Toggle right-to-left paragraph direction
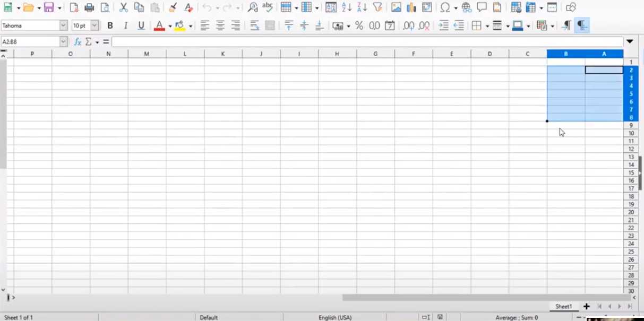Screen dimensions: 644x321 click(582, 25)
